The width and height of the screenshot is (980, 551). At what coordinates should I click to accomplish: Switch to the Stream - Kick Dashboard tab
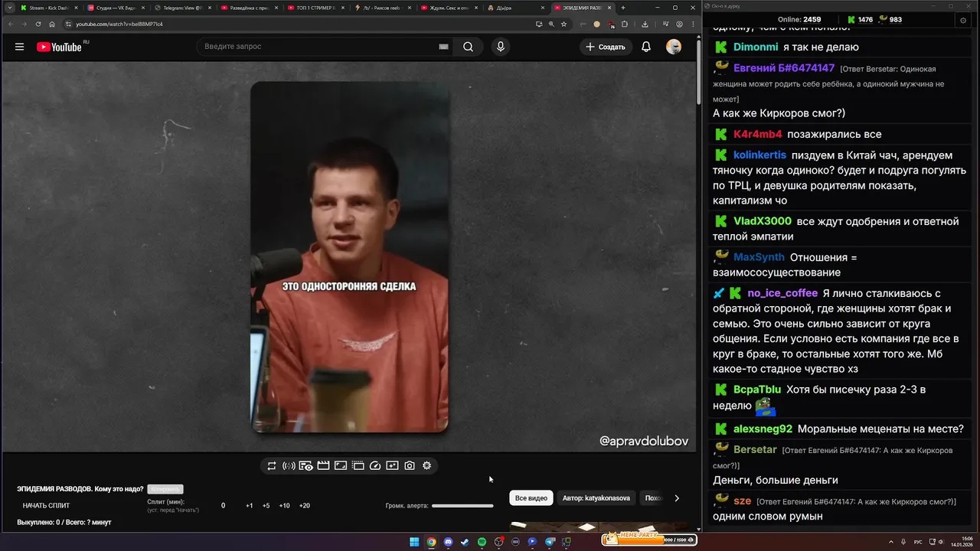click(47, 8)
